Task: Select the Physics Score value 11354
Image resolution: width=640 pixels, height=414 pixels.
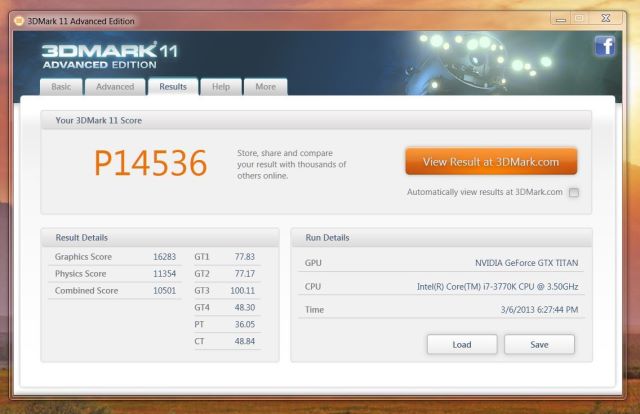Action: pyautogui.click(x=164, y=274)
